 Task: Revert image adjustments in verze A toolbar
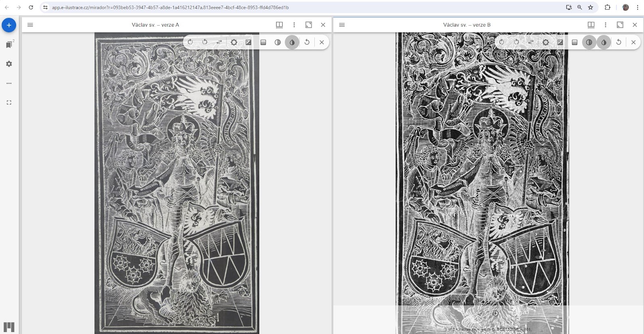(x=307, y=42)
